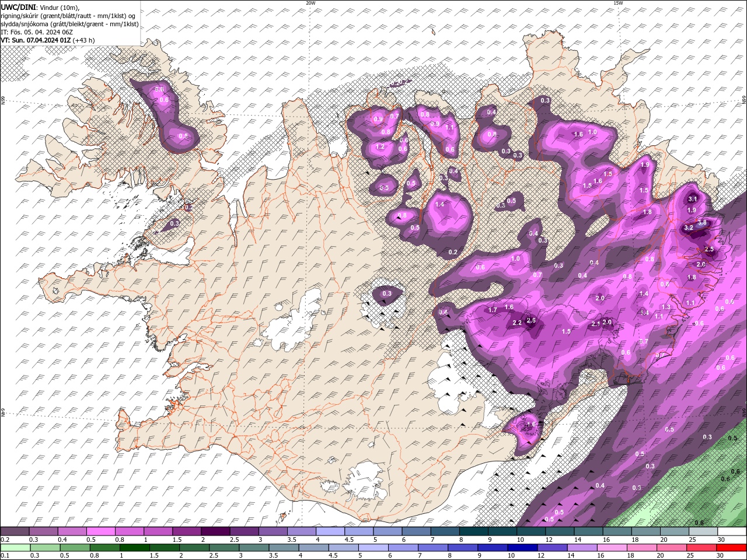Viewport: 747px width, 560px height.
Task: Click the 1.3 snowfall value on the map
Action: click(x=666, y=307)
